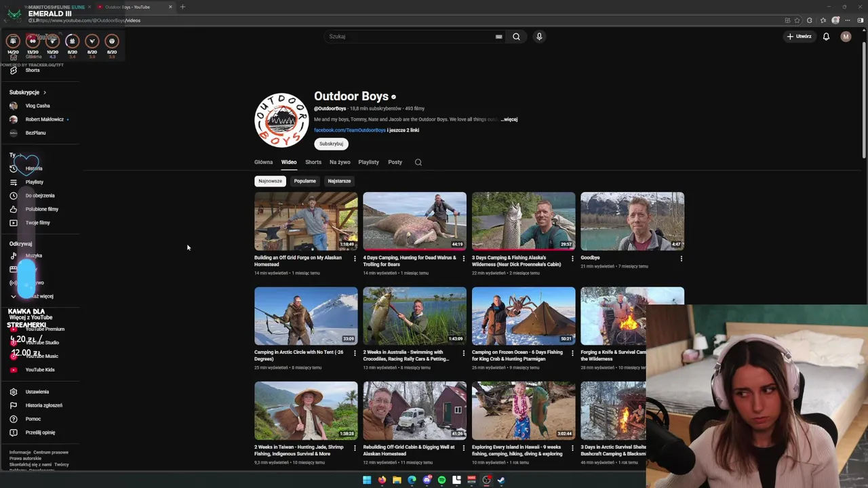Open BezPlanu subscription

click(x=35, y=133)
